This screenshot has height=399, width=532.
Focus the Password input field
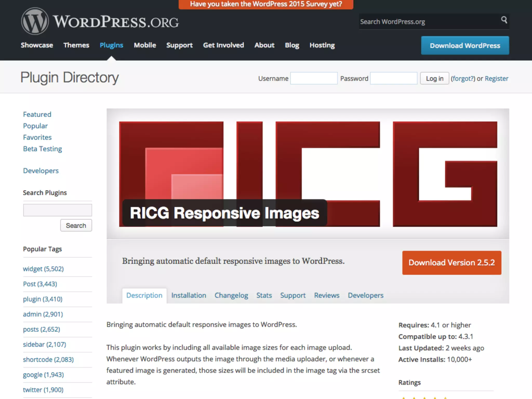click(x=393, y=78)
